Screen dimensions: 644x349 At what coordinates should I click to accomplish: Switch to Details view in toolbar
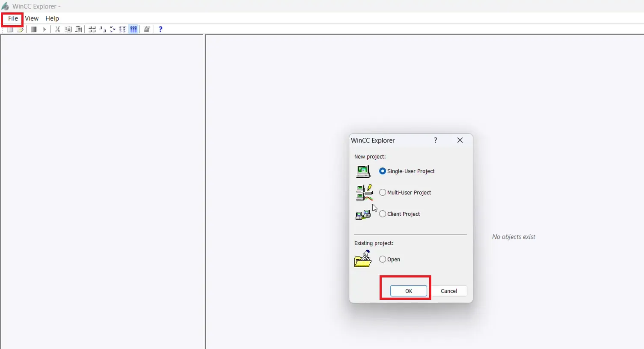(x=123, y=29)
